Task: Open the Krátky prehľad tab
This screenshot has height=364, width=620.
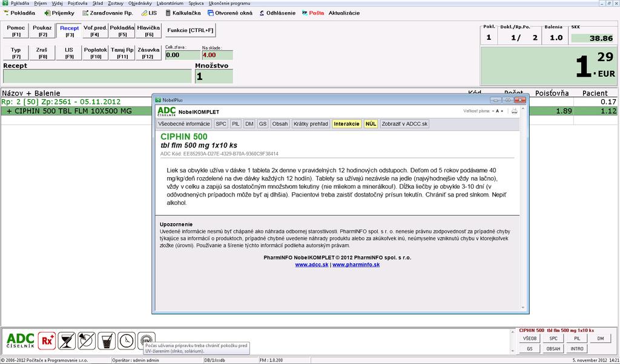Action: tap(311, 124)
